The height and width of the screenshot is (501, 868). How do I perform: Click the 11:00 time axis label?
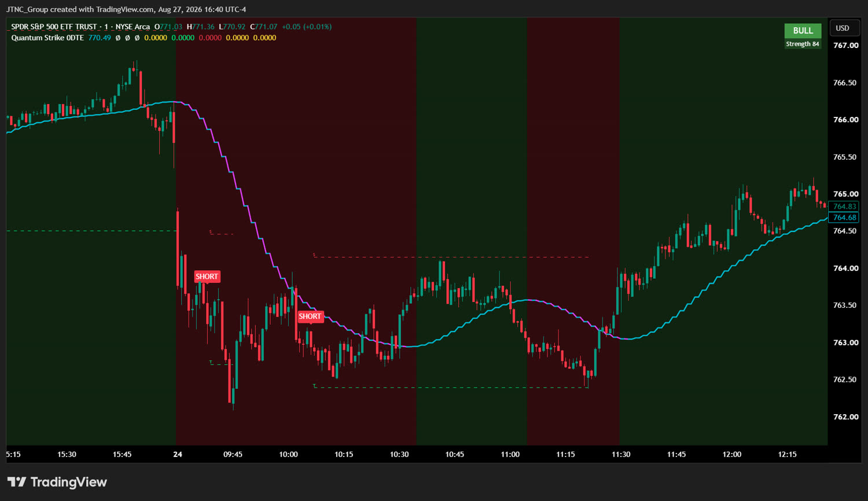[510, 454]
